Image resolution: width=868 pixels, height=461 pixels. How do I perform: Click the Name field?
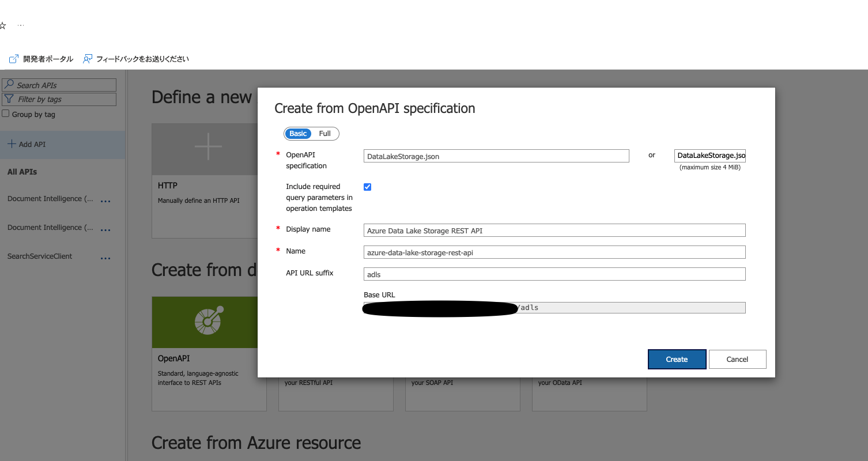click(554, 252)
